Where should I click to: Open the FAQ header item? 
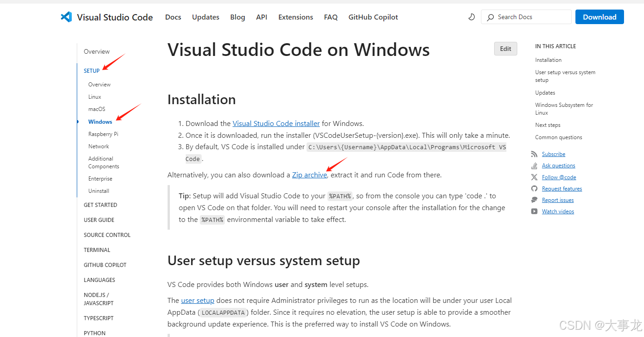(331, 17)
